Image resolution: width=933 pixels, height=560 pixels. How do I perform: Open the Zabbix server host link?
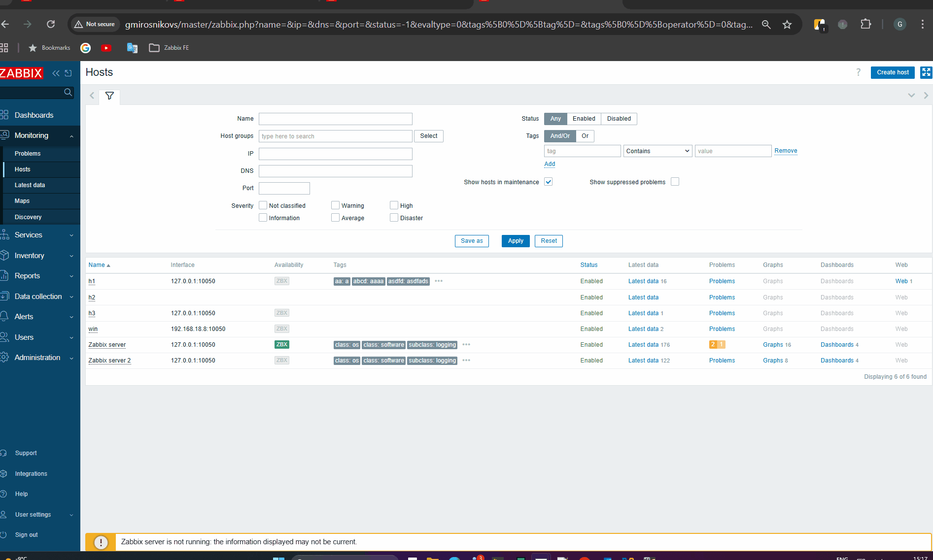tap(107, 345)
